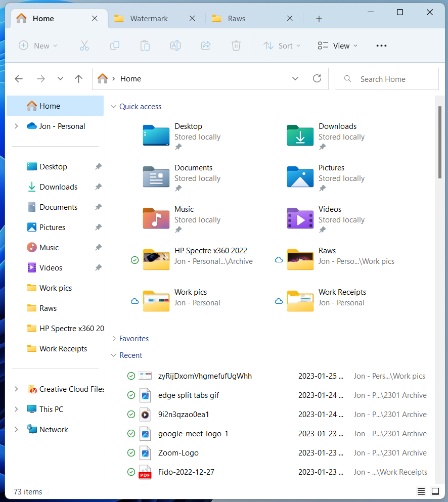Collapse the Quick access section
The width and height of the screenshot is (448, 502).
tap(114, 107)
